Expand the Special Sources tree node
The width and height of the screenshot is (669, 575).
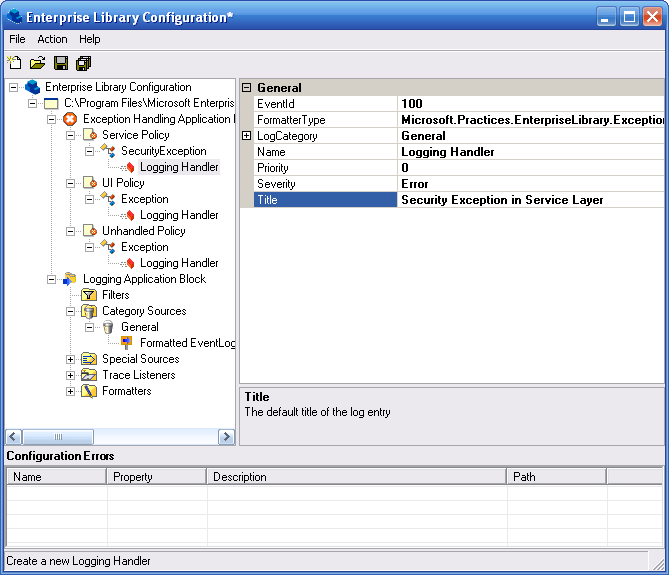71,359
